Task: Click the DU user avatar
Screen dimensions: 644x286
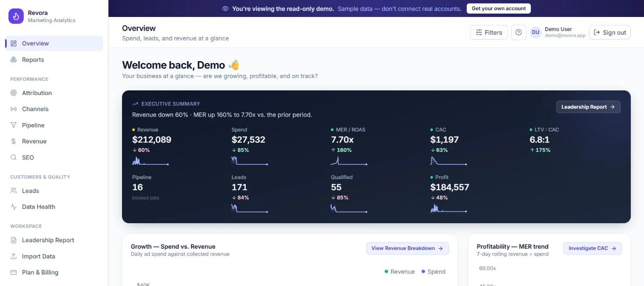Action: (x=536, y=32)
